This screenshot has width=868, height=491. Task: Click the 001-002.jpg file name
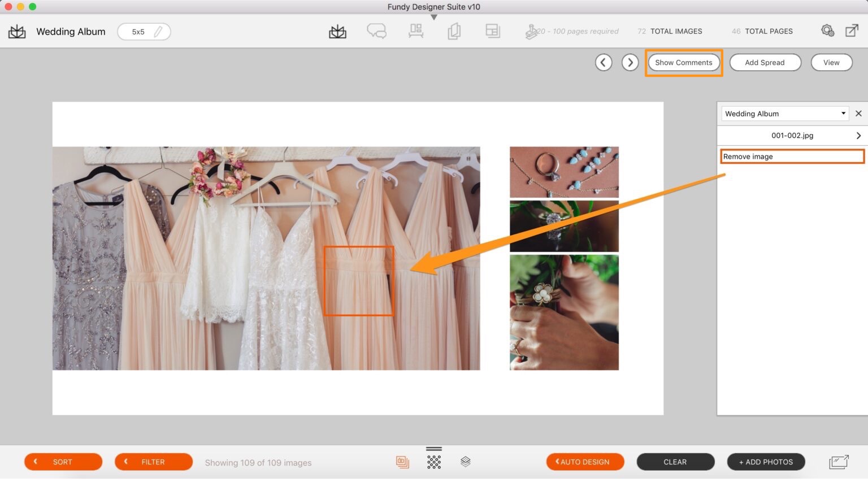[x=792, y=136]
